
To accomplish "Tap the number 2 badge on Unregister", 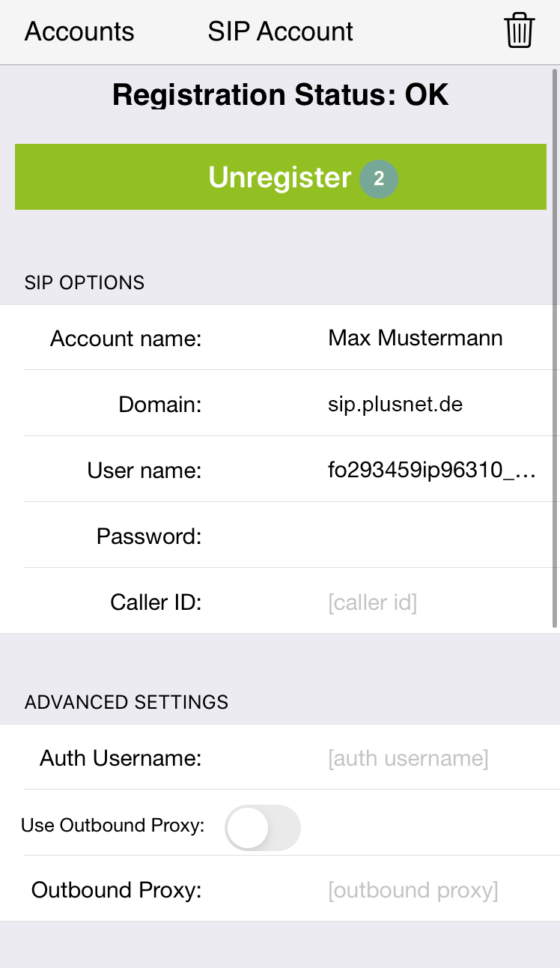I will pos(379,179).
